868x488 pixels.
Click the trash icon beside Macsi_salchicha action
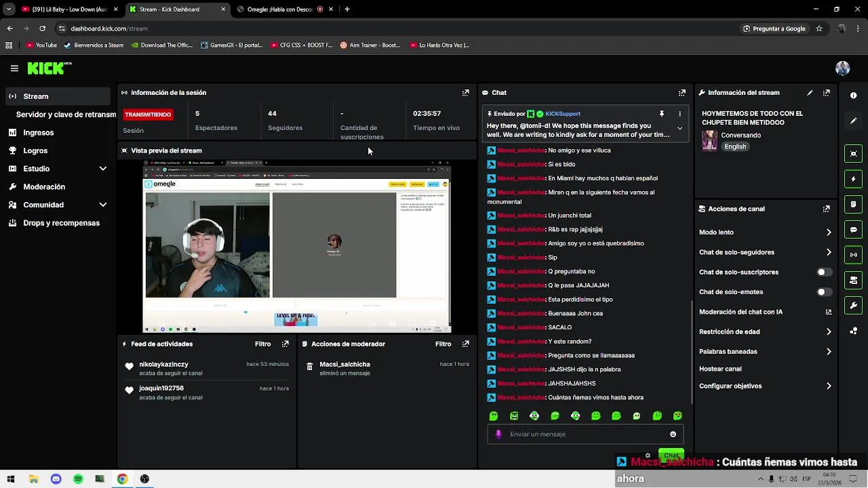(309, 367)
